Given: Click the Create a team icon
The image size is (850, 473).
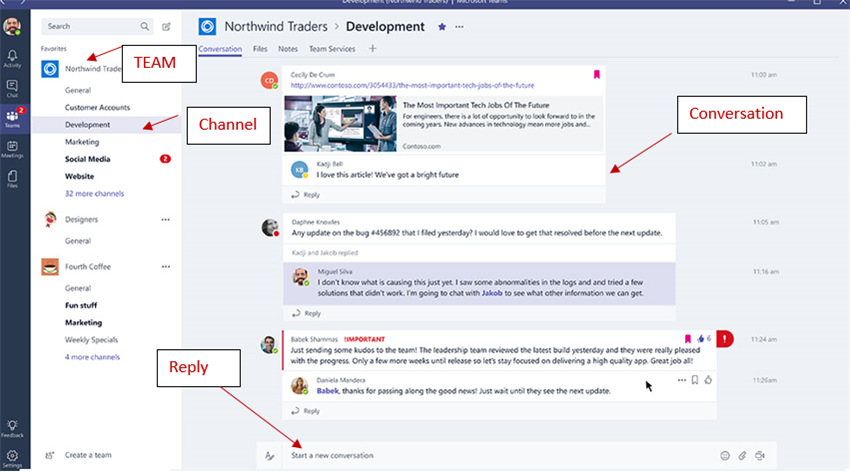Looking at the screenshot, I should pos(49,455).
